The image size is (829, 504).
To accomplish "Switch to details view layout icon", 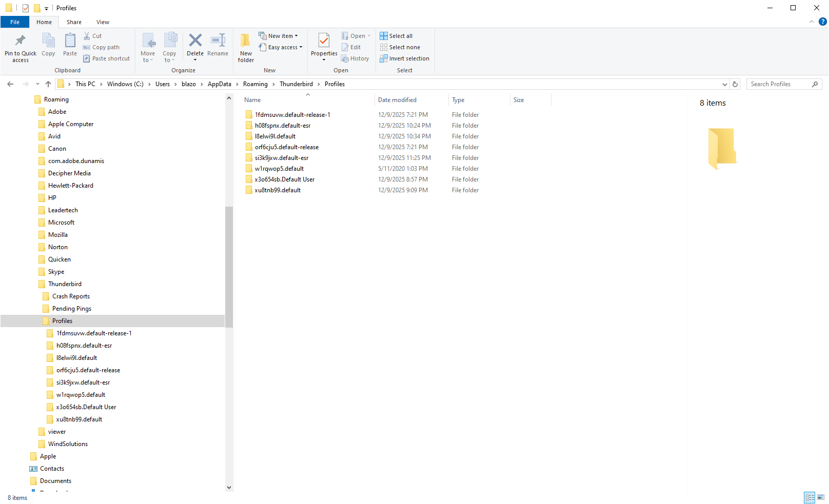I will point(810,497).
